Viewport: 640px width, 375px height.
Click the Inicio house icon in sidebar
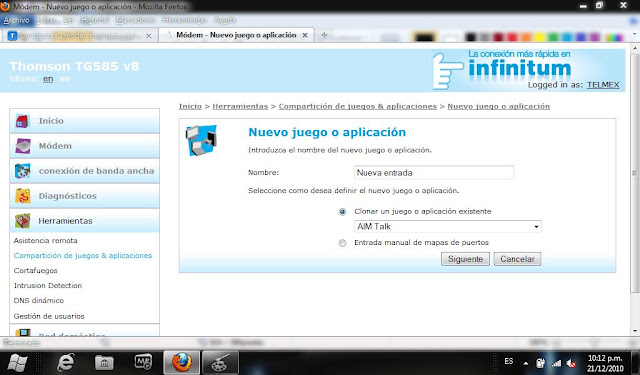(x=22, y=121)
